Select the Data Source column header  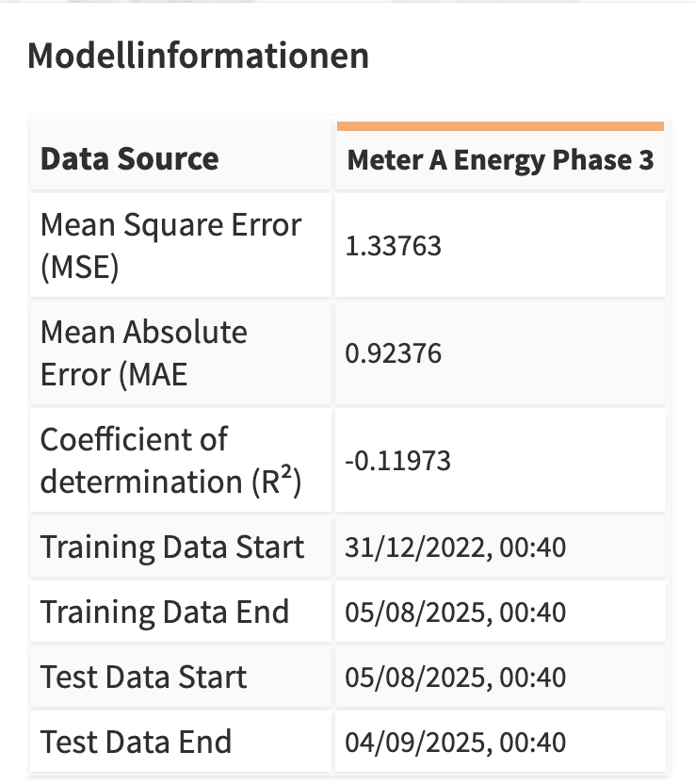[129, 158]
